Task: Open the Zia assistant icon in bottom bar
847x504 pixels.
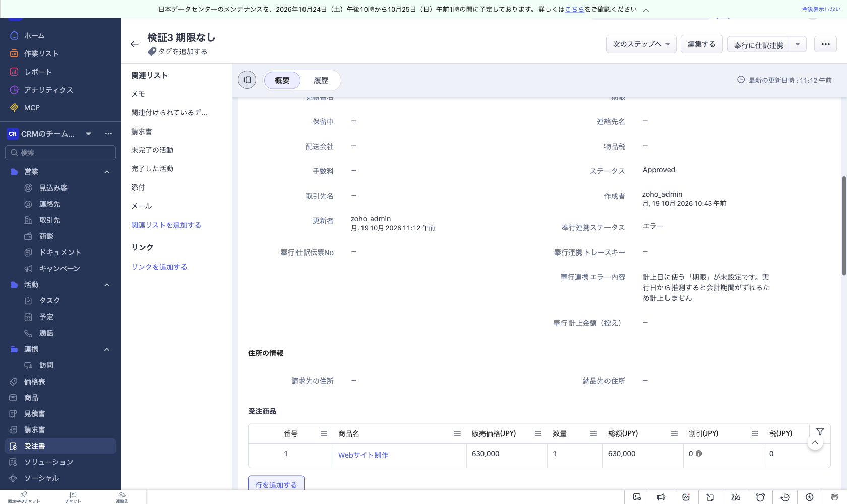Action: (x=736, y=497)
